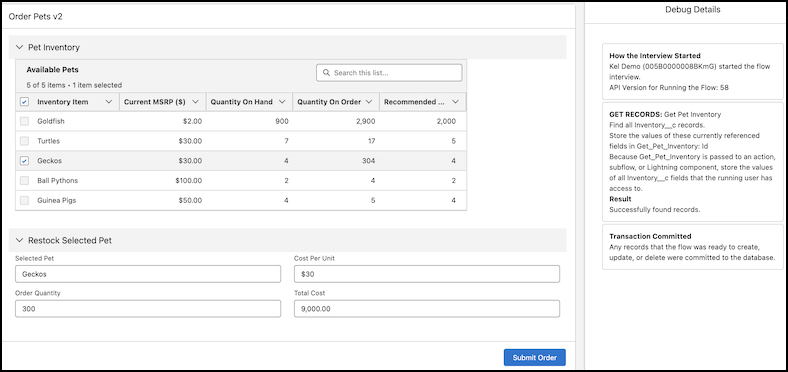Click the Order Quantity input field
Image resolution: width=788 pixels, height=372 pixels.
pos(148,309)
